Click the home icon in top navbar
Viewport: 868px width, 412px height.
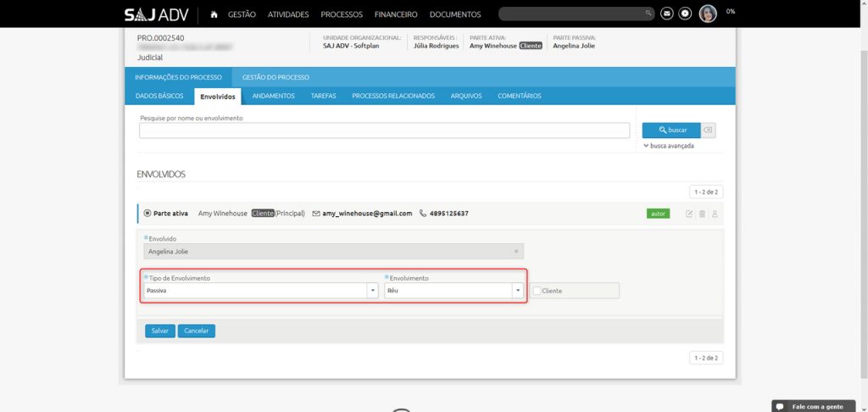tap(214, 14)
